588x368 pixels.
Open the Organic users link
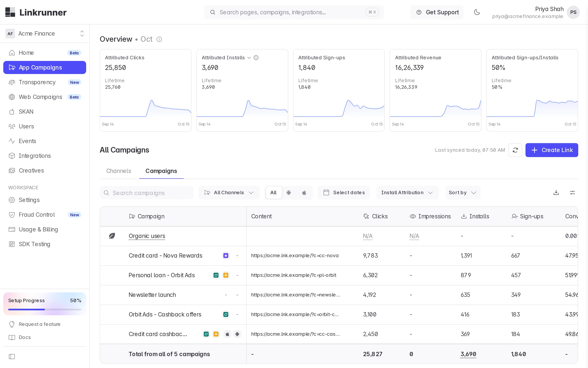147,236
